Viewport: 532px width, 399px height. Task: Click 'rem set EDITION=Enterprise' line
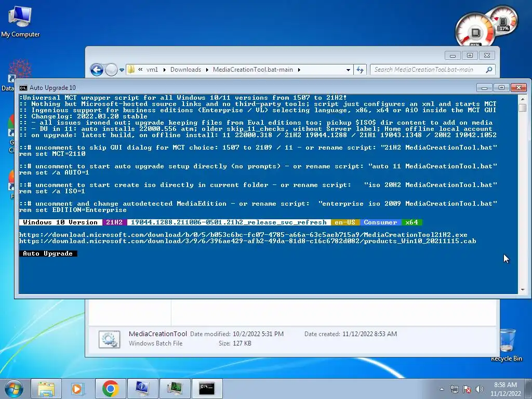[73, 210]
